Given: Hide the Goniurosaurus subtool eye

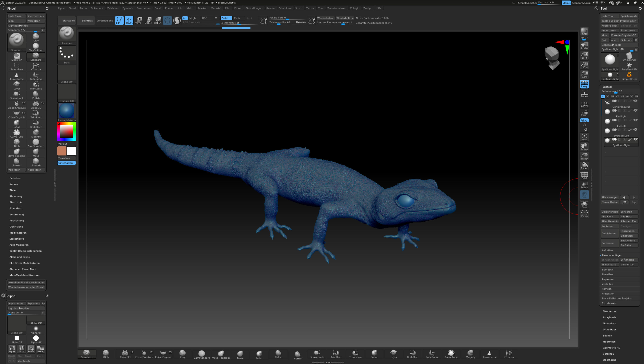Looking at the screenshot, I should point(635,101).
